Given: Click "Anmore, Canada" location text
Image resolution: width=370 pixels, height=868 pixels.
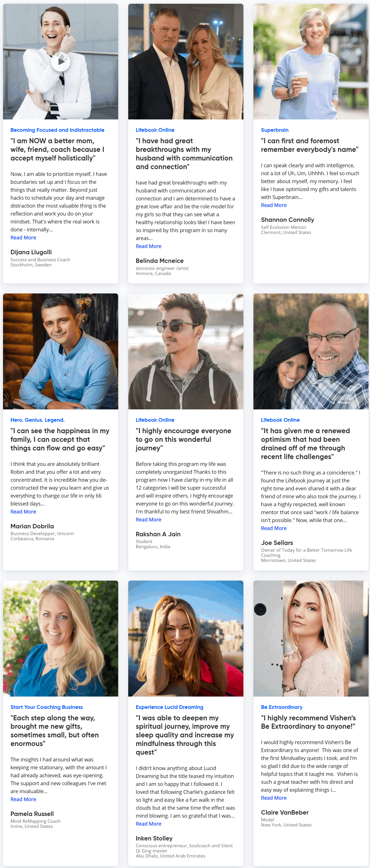Looking at the screenshot, I should pyautogui.click(x=153, y=274).
